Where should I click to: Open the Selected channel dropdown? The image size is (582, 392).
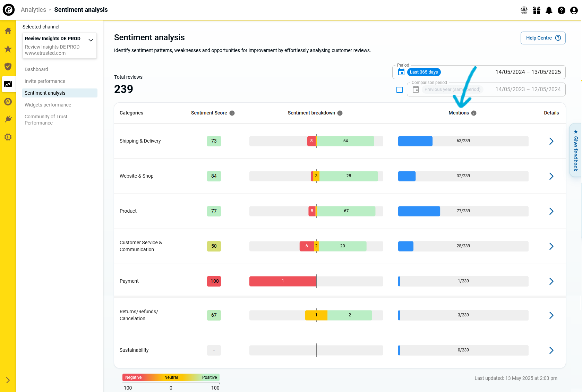pos(60,45)
